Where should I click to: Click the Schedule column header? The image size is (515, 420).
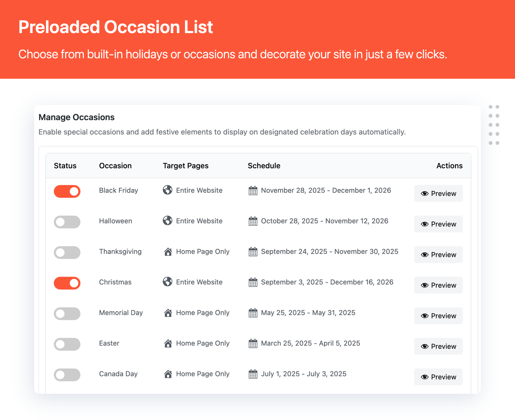(264, 166)
